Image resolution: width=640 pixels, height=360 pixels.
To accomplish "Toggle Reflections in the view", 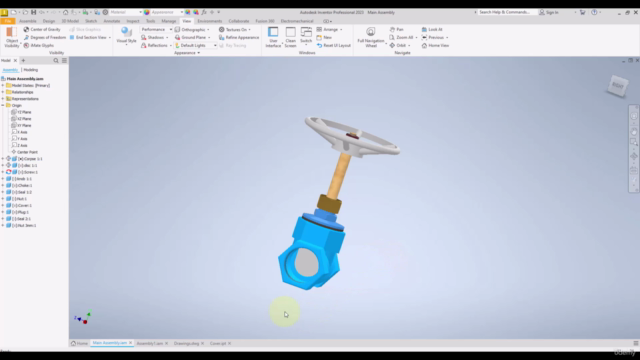I will 154,45.
